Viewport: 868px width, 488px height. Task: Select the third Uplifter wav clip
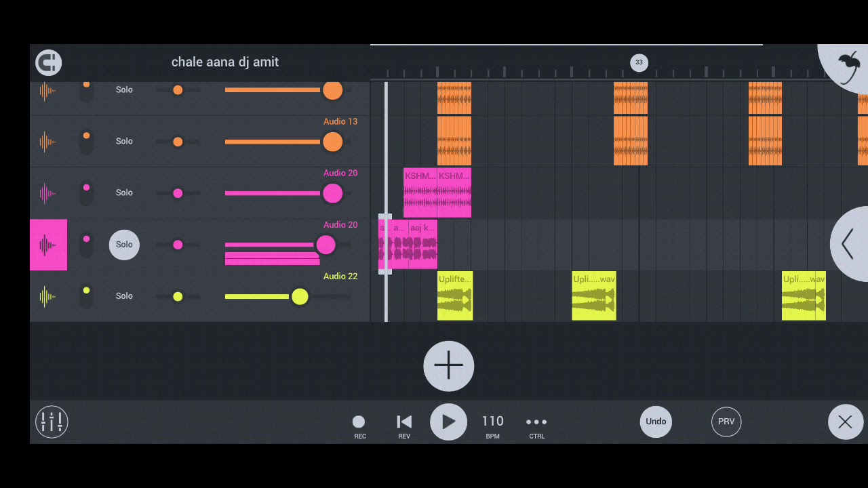point(804,296)
